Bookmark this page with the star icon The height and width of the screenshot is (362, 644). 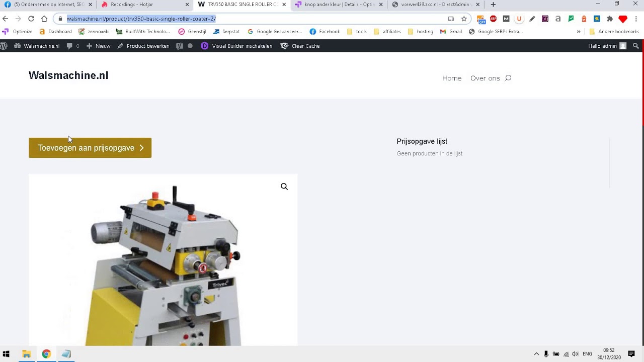tap(464, 19)
